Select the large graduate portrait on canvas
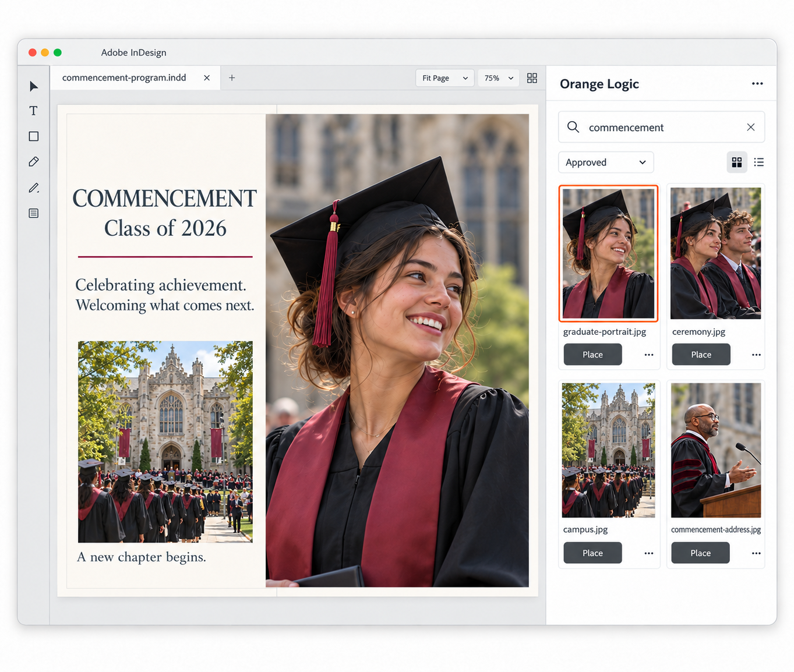The height and width of the screenshot is (672, 794). click(397, 351)
